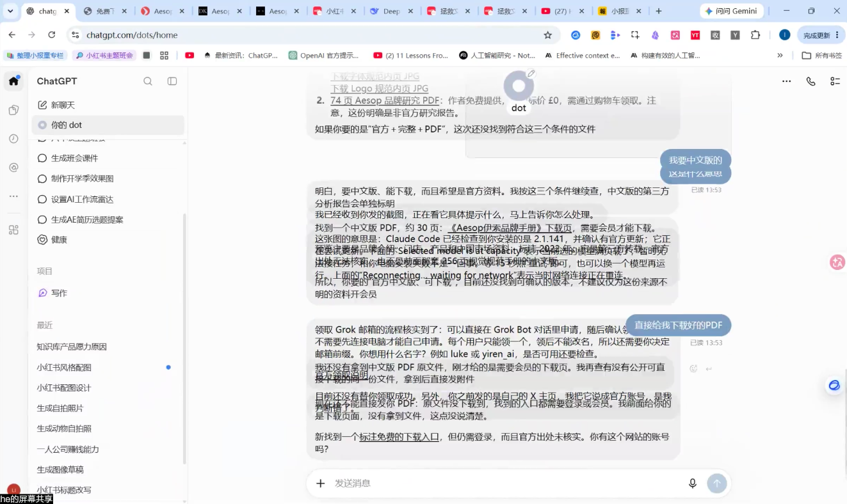Screen dimensions: 847x504
Task: React to message with emoji icon
Action: click(693, 368)
